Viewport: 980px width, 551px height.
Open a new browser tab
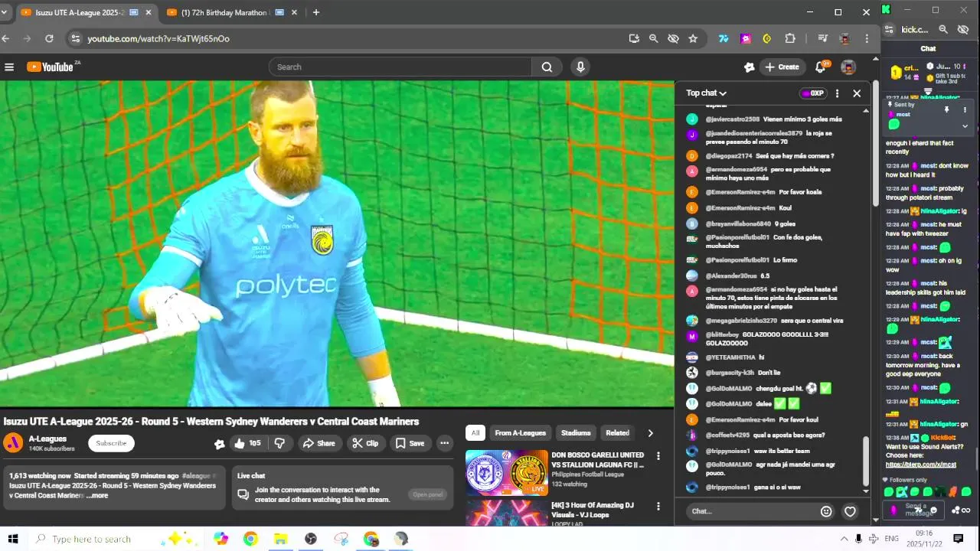(x=316, y=12)
